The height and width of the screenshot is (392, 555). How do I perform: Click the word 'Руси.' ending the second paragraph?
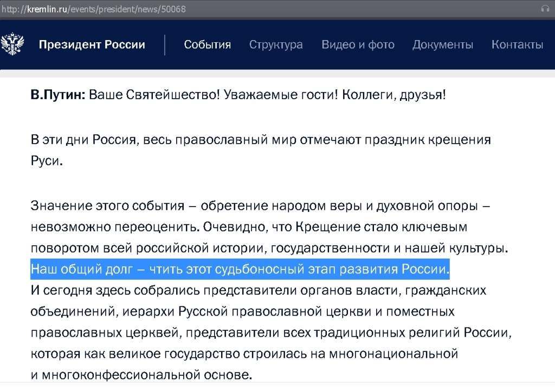[47, 161]
